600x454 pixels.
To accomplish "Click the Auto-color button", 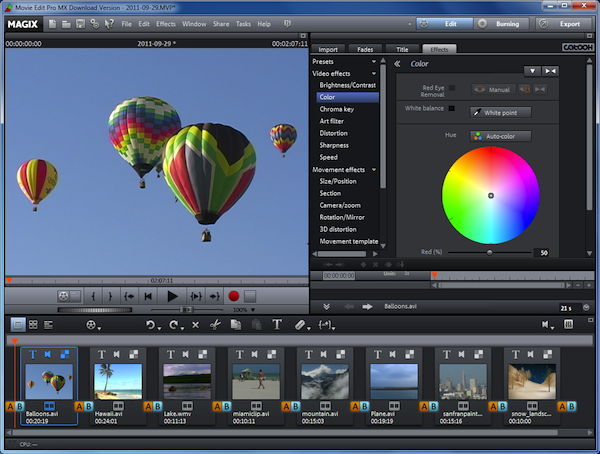I will (500, 136).
